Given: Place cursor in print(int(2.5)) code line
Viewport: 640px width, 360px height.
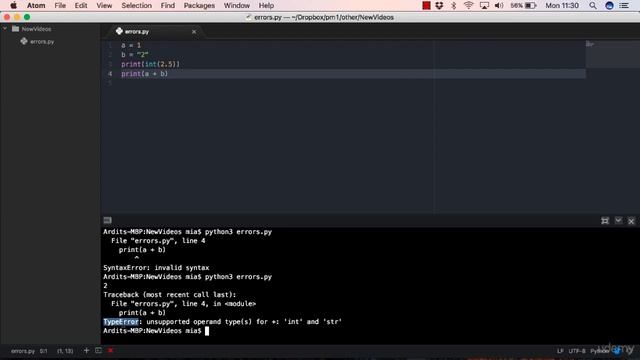Looking at the screenshot, I should click(150, 64).
